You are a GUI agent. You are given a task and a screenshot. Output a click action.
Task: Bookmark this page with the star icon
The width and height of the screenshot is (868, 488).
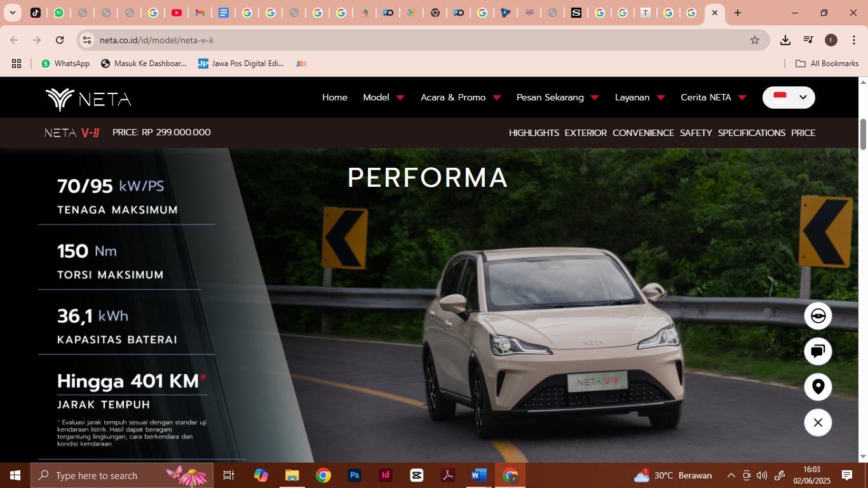pyautogui.click(x=755, y=40)
